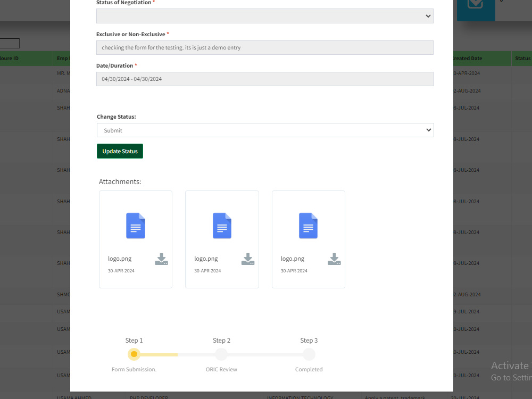Open the Status of Negotiation dropdown

coord(264,16)
